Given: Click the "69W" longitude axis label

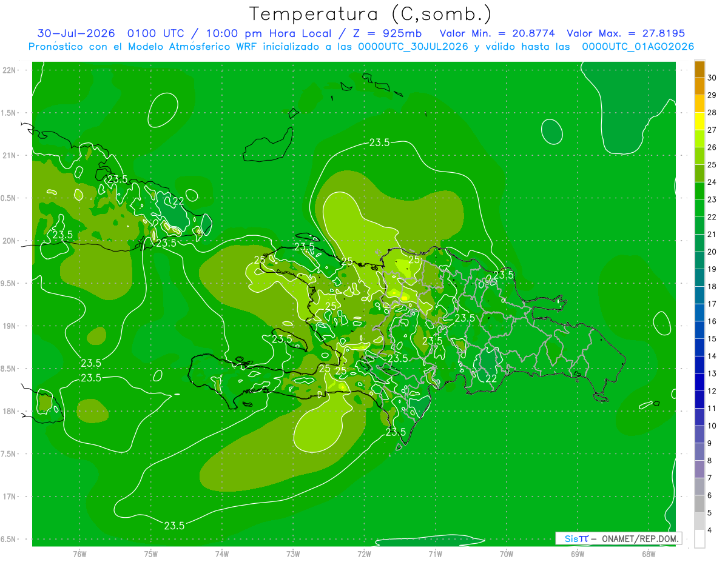Looking at the screenshot, I should click(x=578, y=554).
